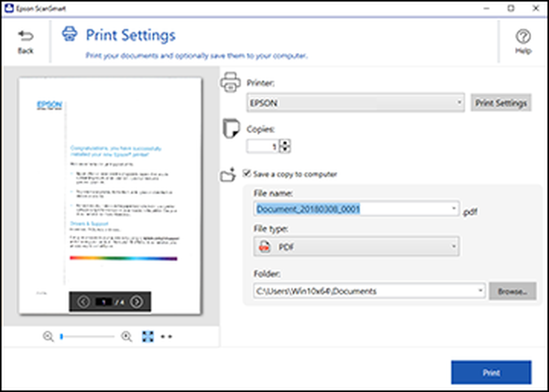This screenshot has height=392, width=549.
Task: Expand the File type PDF dropdown
Action: click(x=356, y=246)
